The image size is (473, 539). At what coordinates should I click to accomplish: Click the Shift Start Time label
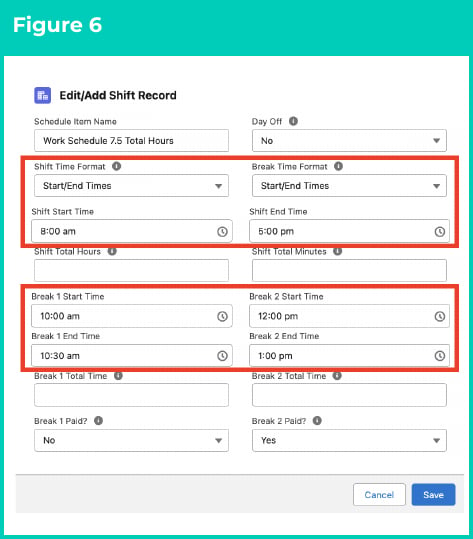(63, 211)
